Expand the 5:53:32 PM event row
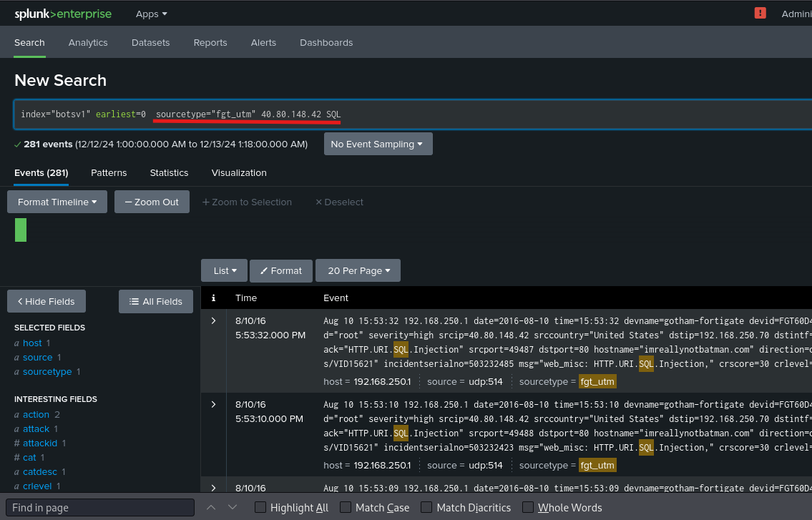The width and height of the screenshot is (812, 520). (x=213, y=321)
